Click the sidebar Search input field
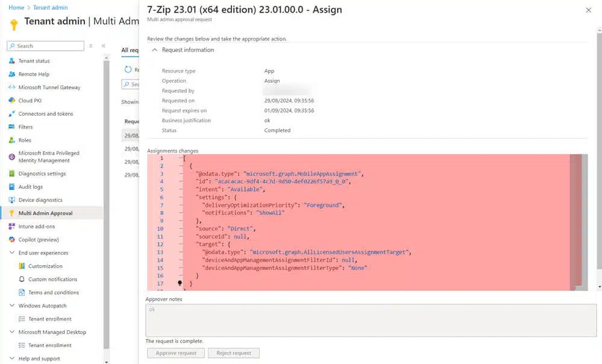602x364 pixels. pyautogui.click(x=48, y=46)
